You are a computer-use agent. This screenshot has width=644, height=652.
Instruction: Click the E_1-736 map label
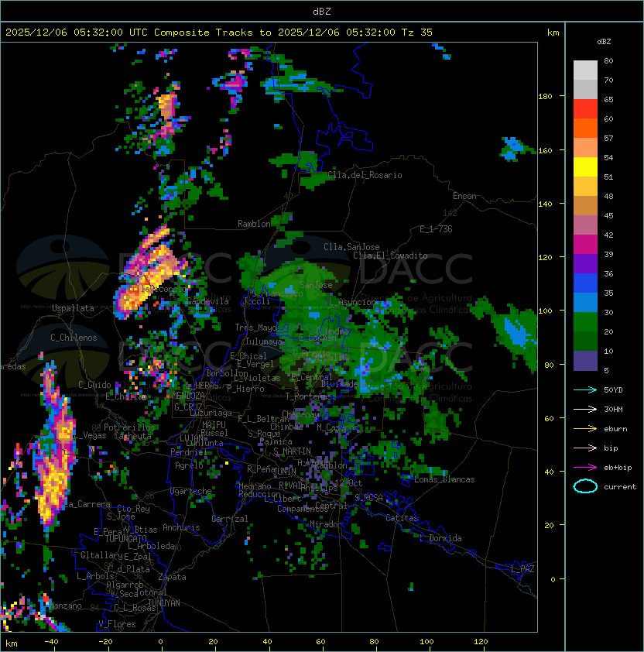436,229
